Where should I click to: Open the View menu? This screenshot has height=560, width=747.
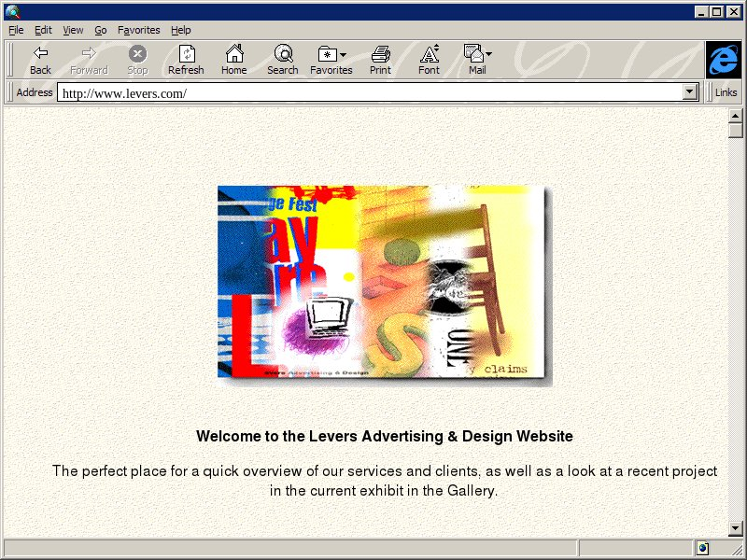[73, 30]
